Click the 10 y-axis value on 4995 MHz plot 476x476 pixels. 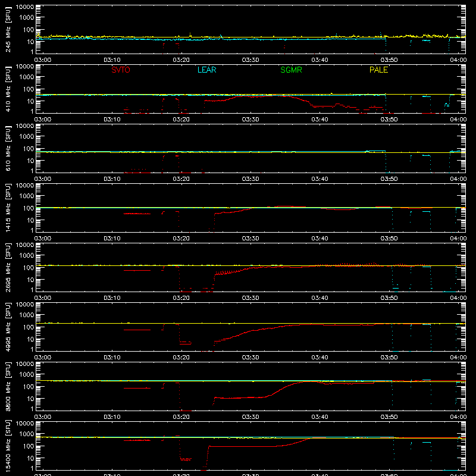(30, 339)
